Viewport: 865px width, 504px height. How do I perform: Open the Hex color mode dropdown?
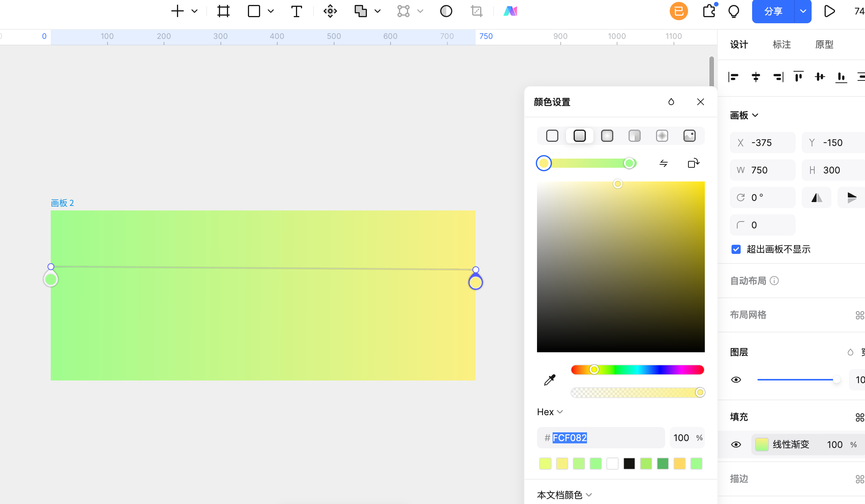pos(550,412)
